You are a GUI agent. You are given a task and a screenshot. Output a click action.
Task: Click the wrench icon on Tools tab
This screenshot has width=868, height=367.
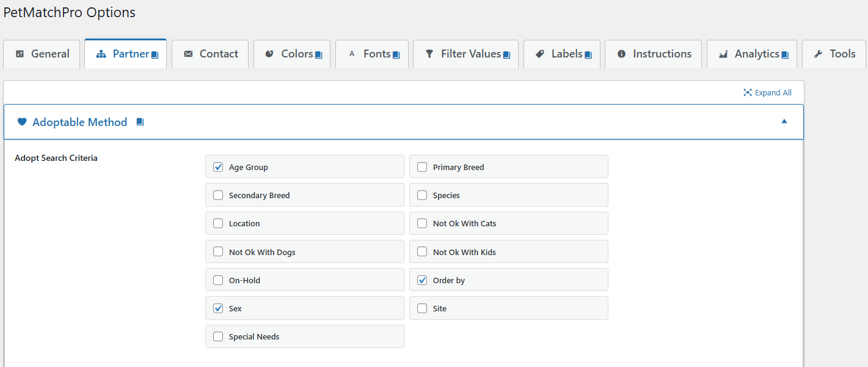coord(819,54)
